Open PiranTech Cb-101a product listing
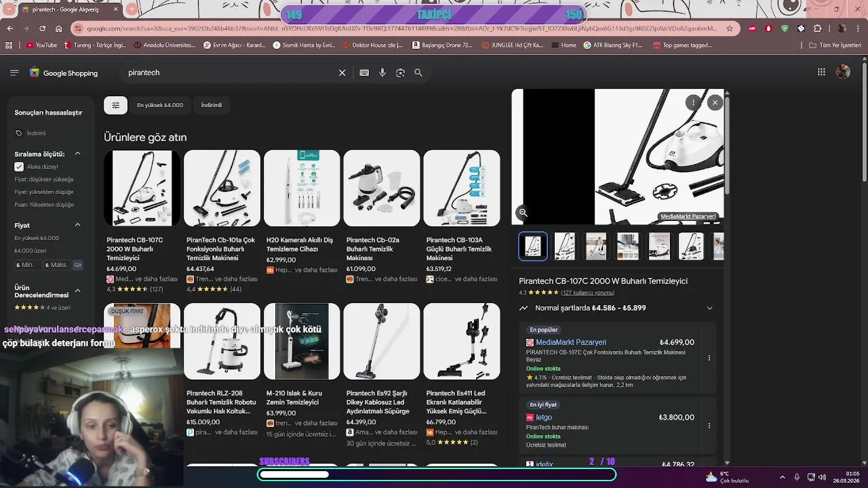This screenshot has width=868, height=488. 222,188
